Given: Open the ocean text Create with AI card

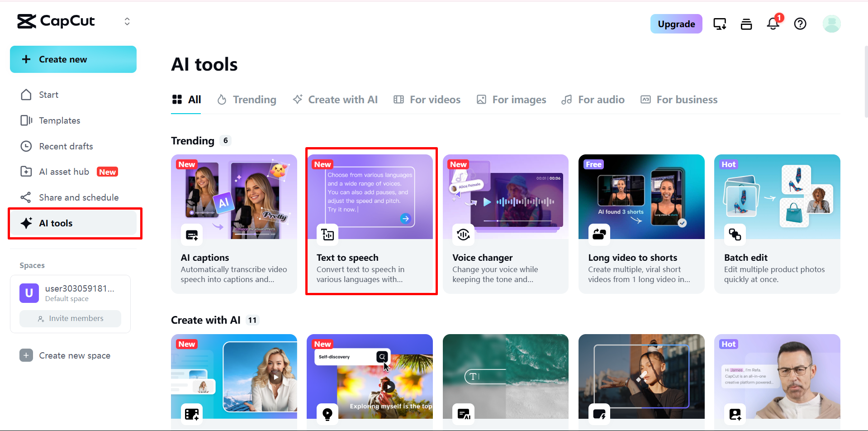Looking at the screenshot, I should (506, 382).
